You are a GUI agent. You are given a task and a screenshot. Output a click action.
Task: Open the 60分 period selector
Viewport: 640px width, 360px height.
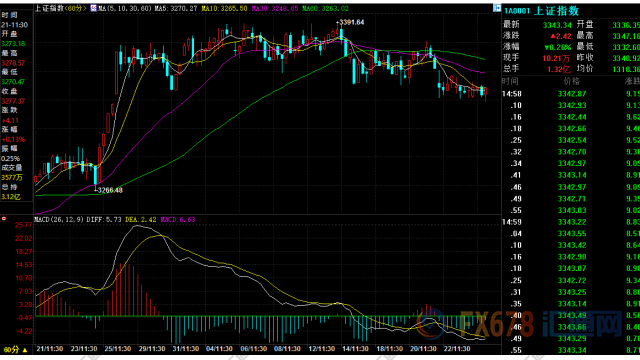15,350
